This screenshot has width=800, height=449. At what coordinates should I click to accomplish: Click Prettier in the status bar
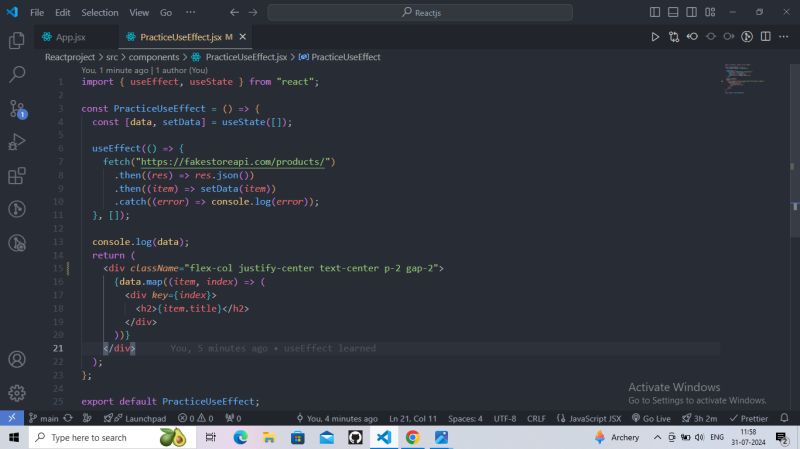point(748,418)
